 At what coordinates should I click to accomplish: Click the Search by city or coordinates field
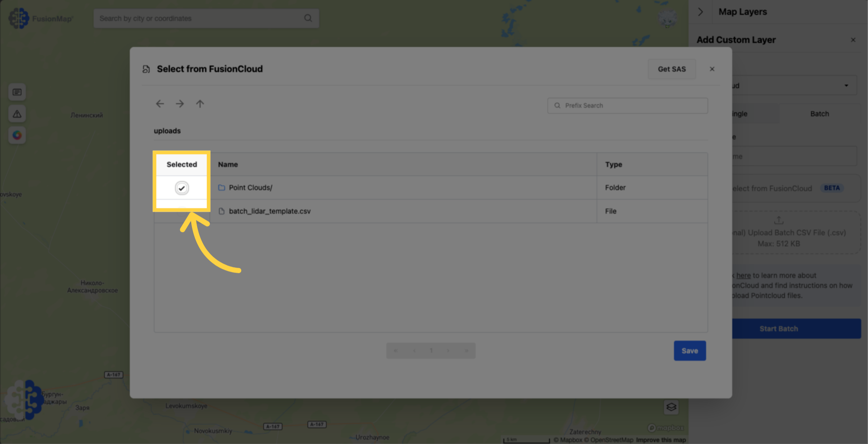point(206,18)
